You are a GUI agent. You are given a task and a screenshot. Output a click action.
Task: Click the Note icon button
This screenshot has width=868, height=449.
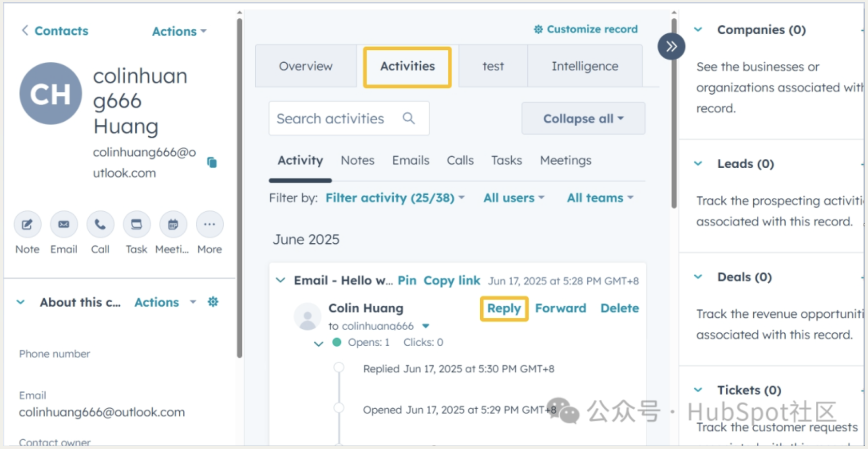[x=27, y=224]
